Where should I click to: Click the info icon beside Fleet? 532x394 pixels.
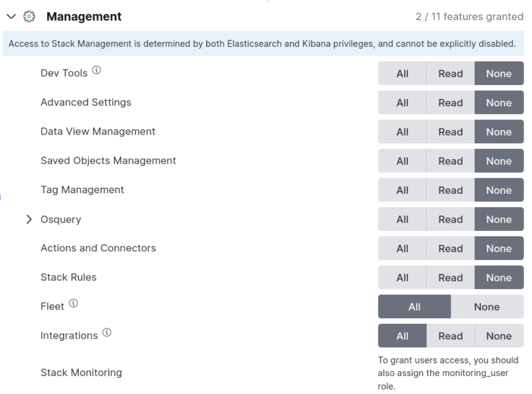coord(74,304)
